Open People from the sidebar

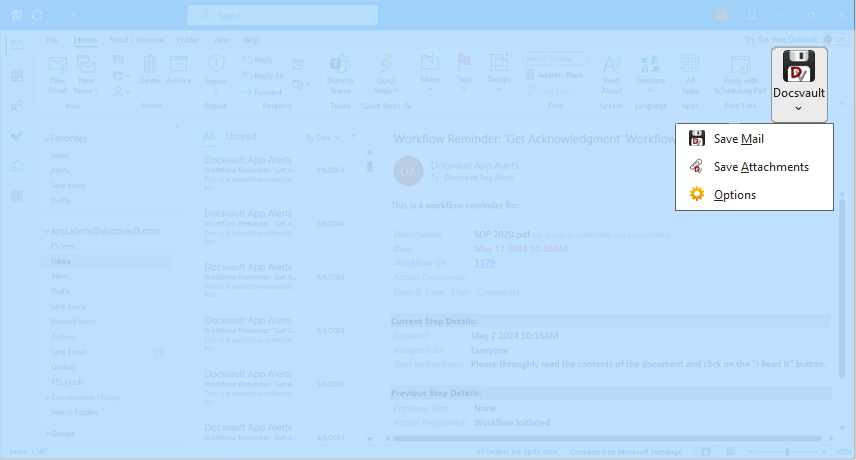[17, 105]
